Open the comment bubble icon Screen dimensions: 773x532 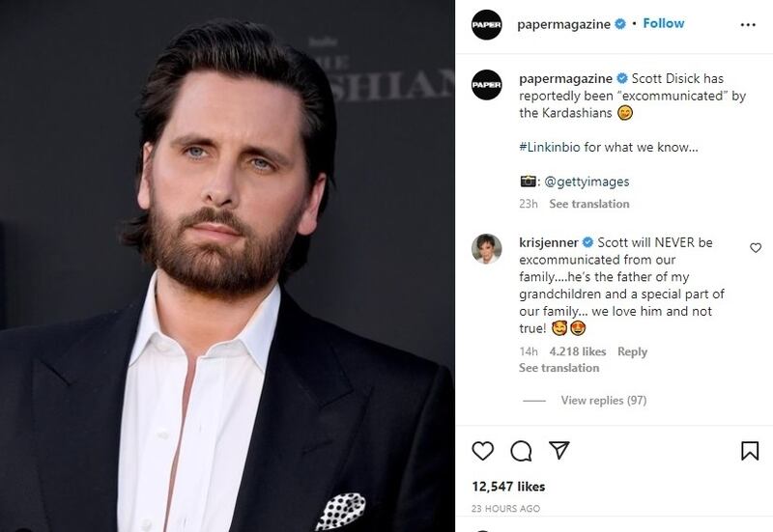coord(521,451)
